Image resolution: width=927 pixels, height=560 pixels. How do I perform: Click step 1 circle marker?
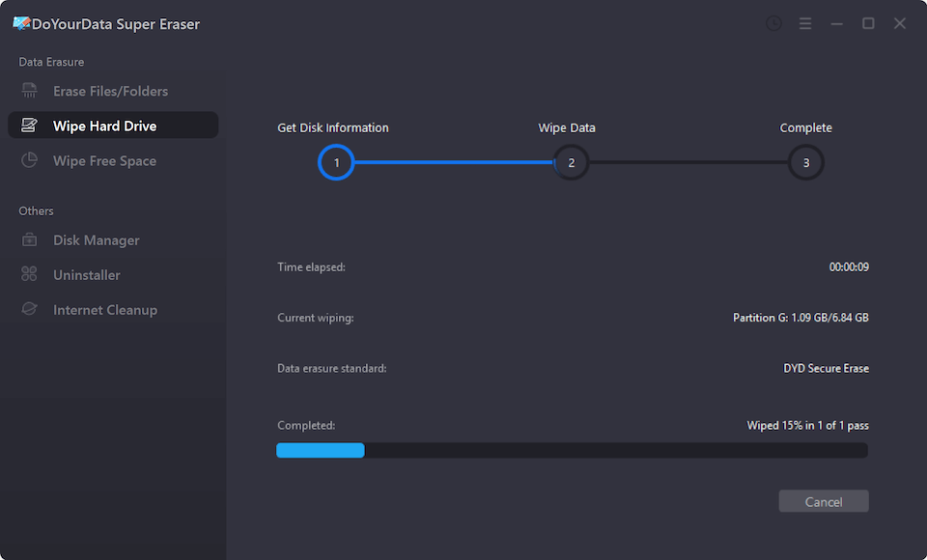pyautogui.click(x=336, y=162)
